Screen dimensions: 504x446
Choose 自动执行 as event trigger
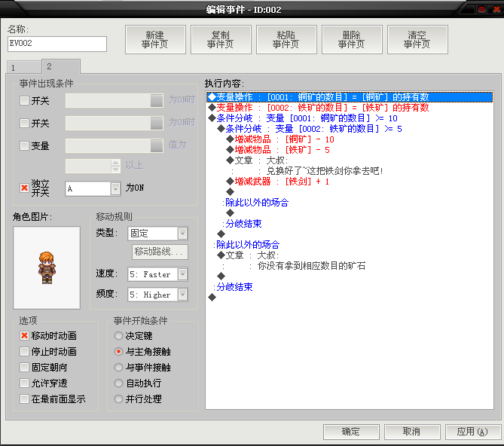click(118, 383)
